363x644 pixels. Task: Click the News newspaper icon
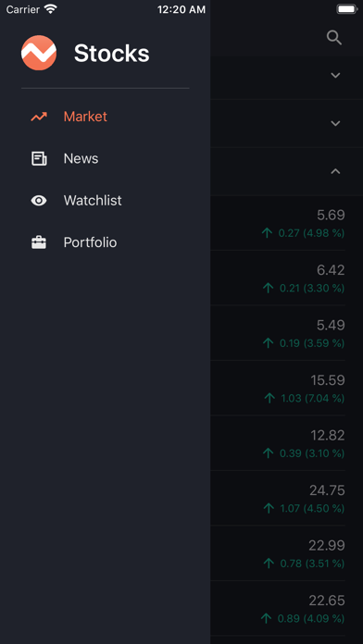[39, 158]
